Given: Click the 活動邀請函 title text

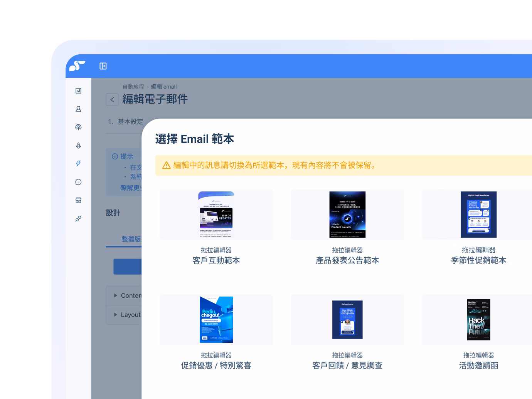Looking at the screenshot, I should pos(478,365).
